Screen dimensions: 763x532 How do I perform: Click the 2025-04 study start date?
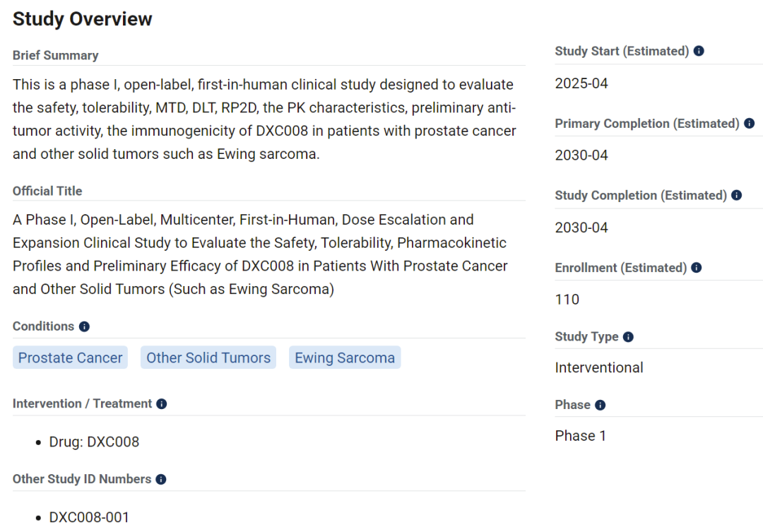click(x=581, y=83)
